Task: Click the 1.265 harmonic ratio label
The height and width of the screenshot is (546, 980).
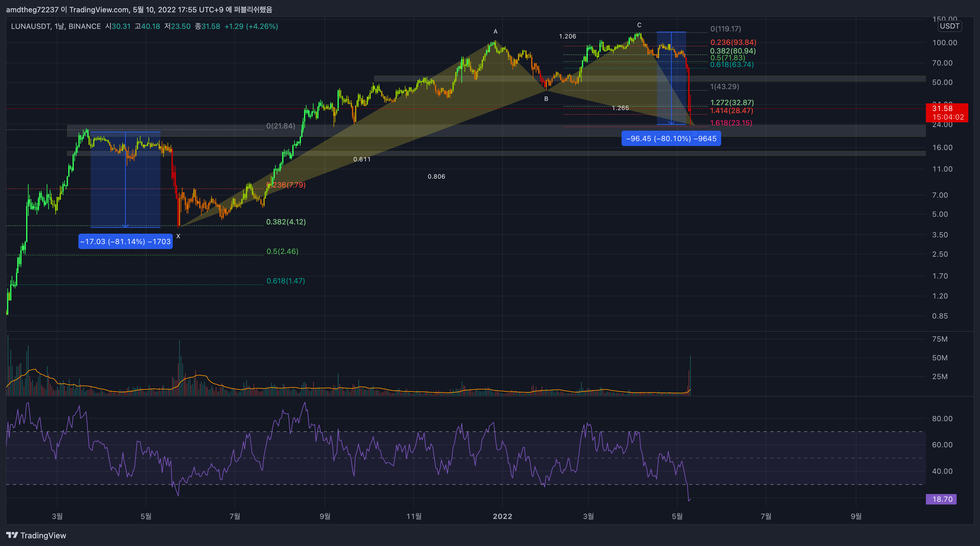Action: pos(620,108)
